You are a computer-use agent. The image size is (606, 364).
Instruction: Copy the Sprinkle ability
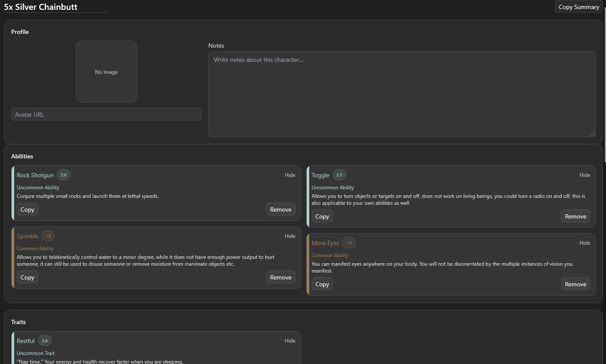(x=27, y=277)
